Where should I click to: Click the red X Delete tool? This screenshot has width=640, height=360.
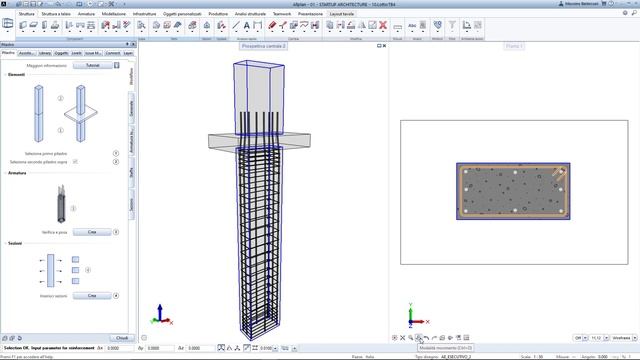click(383, 25)
